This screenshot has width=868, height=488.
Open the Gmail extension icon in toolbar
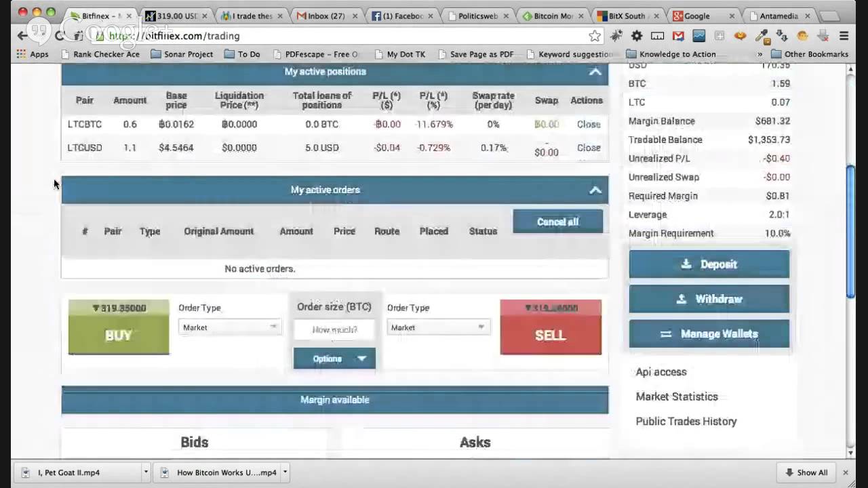click(678, 36)
